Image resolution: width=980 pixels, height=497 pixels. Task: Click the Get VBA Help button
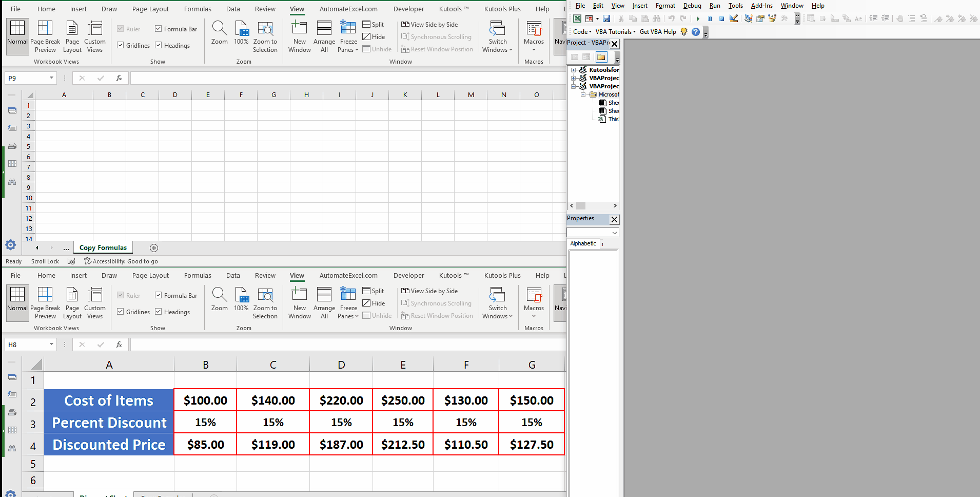click(x=658, y=32)
